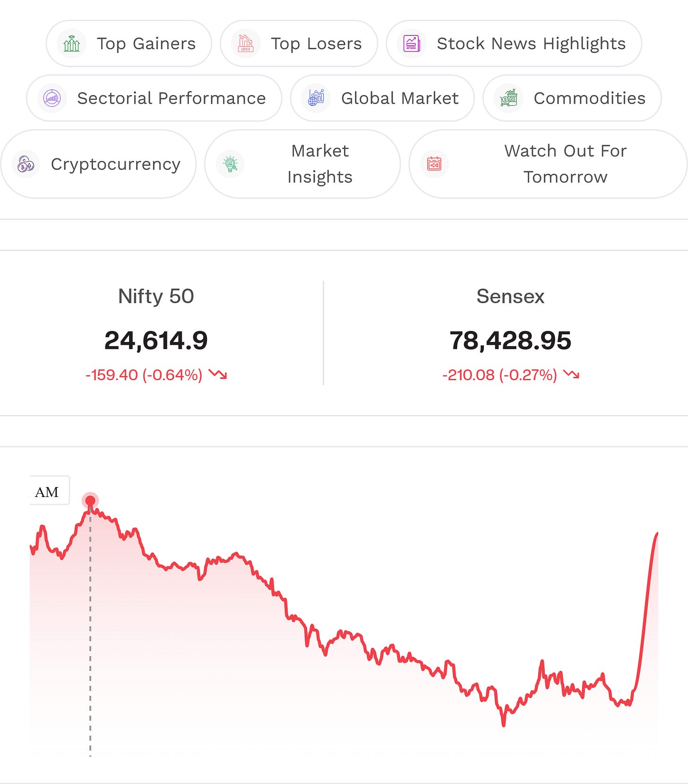Click the Commodities money icon
The height and width of the screenshot is (784, 688).
(x=508, y=98)
